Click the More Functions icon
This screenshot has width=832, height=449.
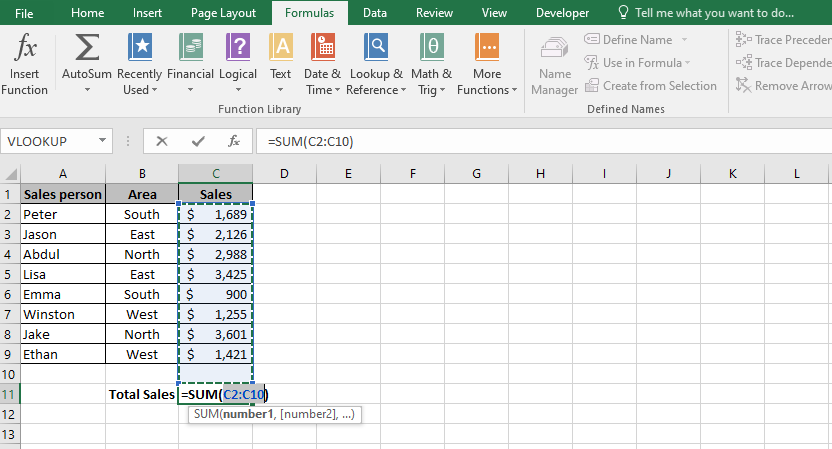[x=487, y=48]
